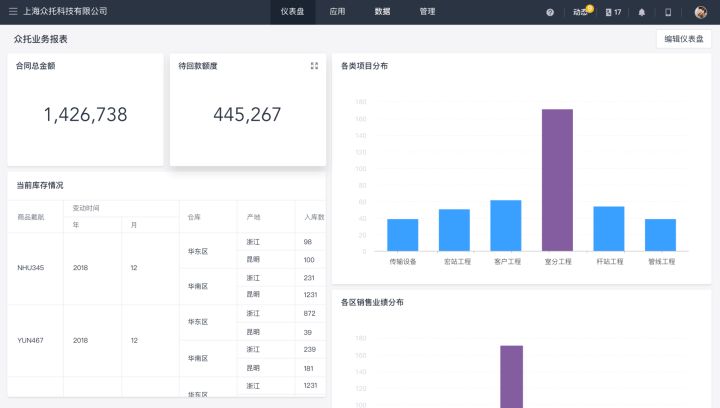Click the 室分工程 axis label
This screenshot has width=720, height=408.
[558, 262]
